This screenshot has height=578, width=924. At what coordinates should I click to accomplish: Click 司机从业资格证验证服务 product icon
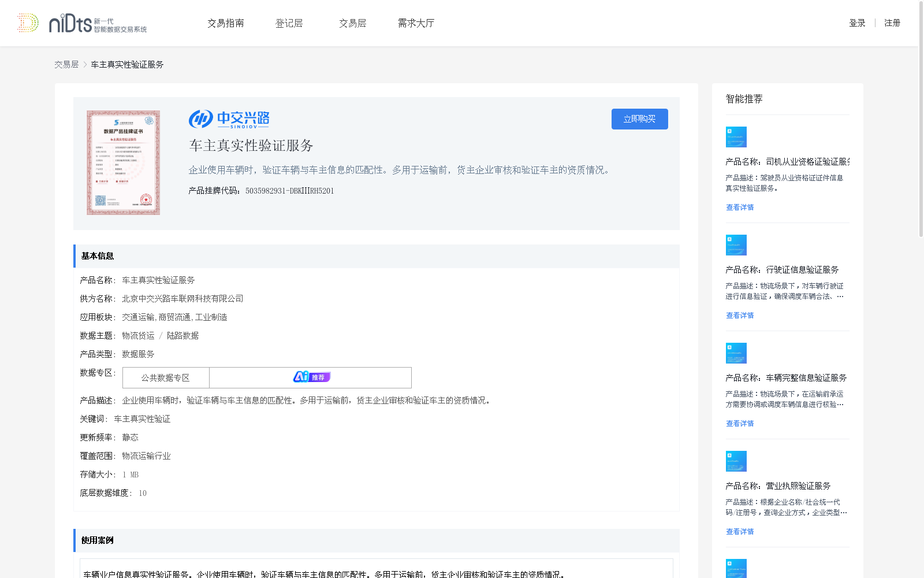(x=736, y=137)
